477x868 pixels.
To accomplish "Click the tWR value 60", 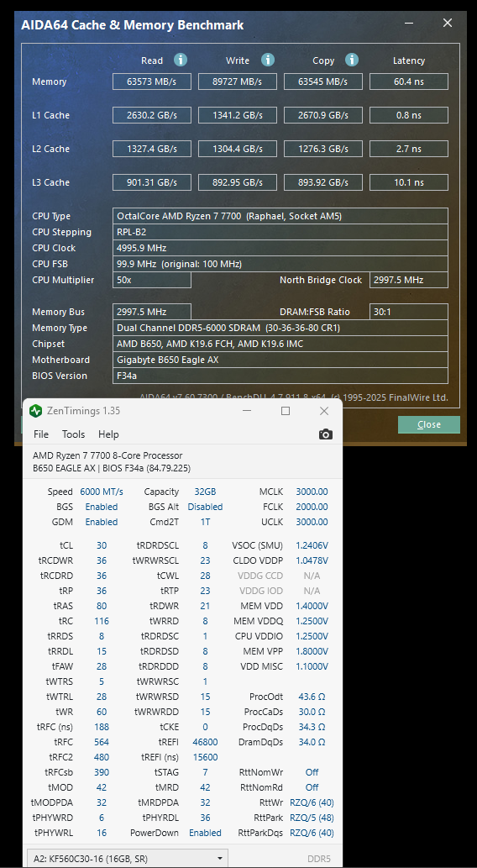I will click(x=102, y=712).
